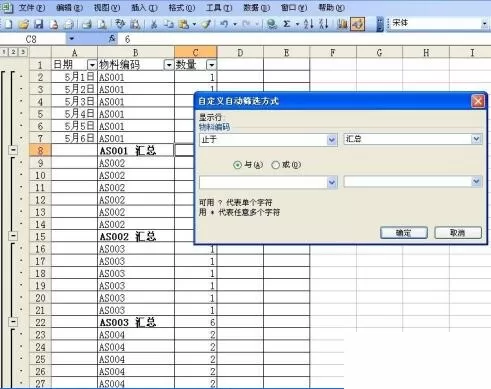
Task: Open the Undo history dropdown arrow
Action: coord(235,24)
